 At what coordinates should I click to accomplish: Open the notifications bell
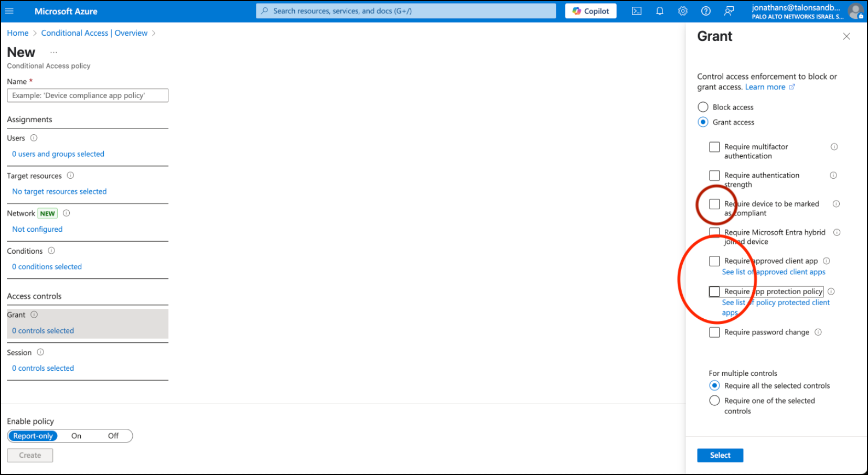click(x=660, y=11)
